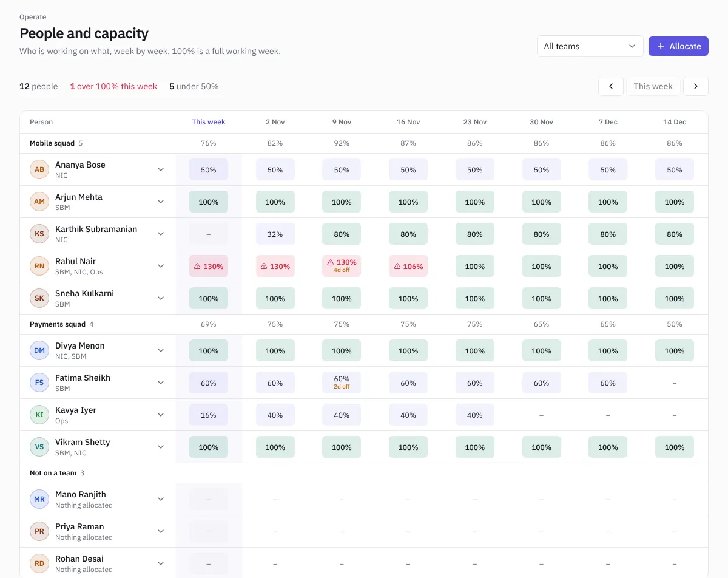Click the SK avatar for Sneha Kulkarni

click(39, 298)
